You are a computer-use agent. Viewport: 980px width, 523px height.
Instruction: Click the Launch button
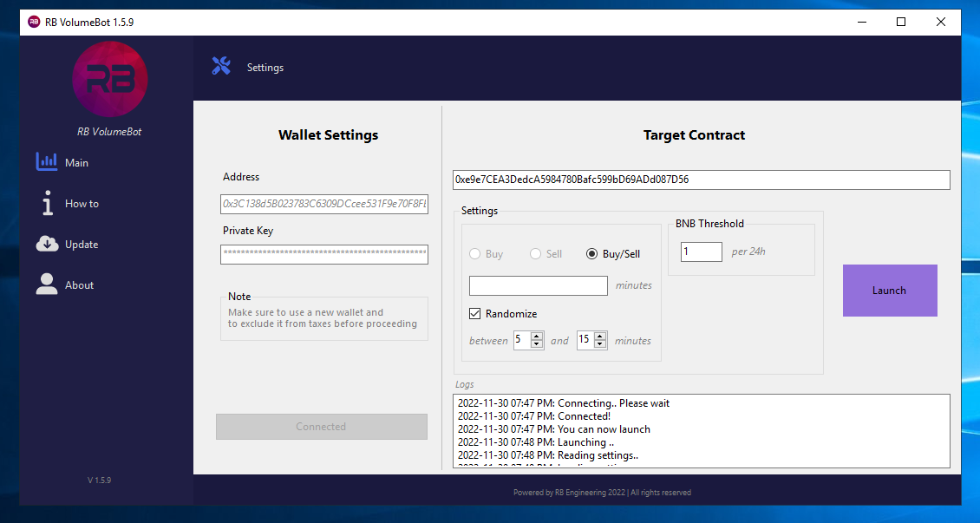890,291
